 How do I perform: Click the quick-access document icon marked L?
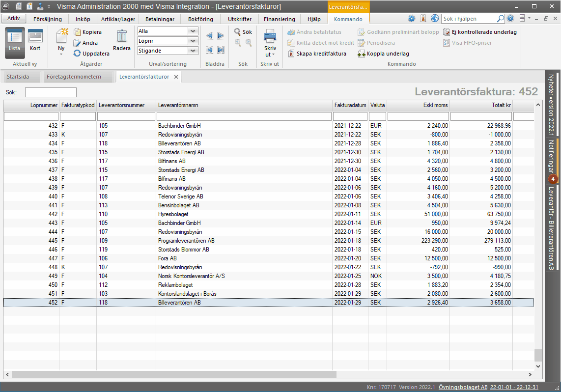pos(29,6)
